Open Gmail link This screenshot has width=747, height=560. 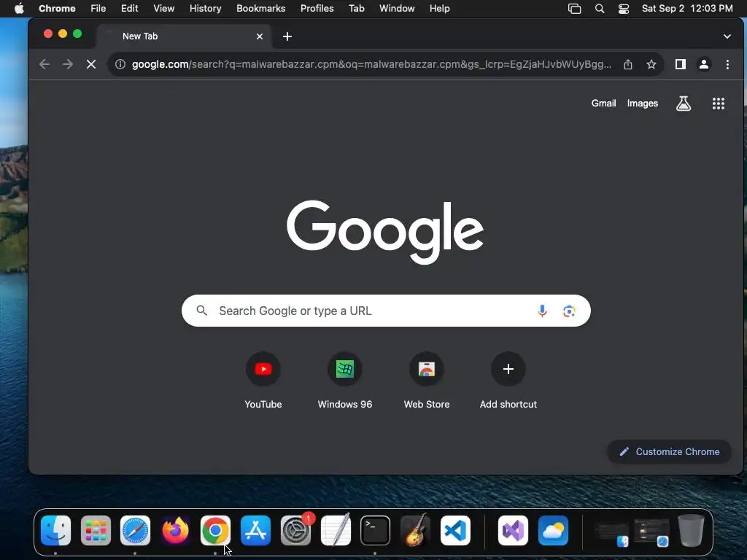[603, 104]
